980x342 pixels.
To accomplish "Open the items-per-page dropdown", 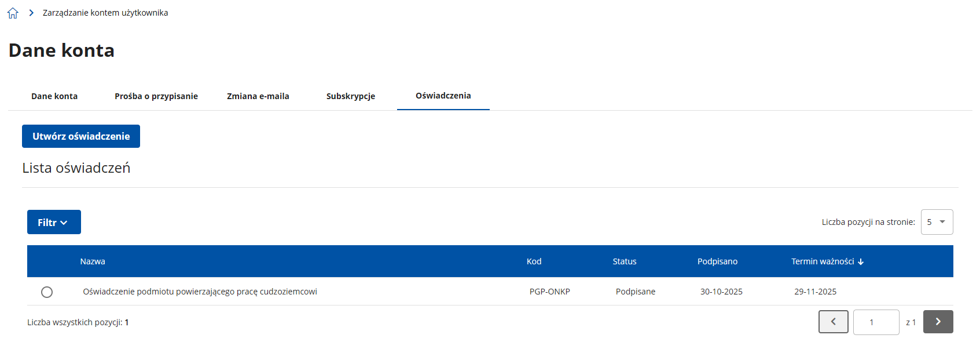I will (x=937, y=222).
